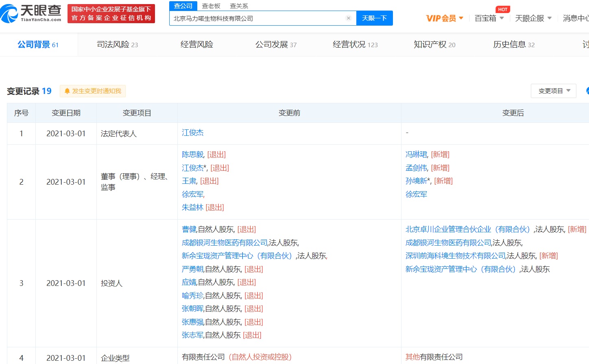Open the red government fund banner
Image resolution: width=589 pixels, height=364 pixels.
click(x=111, y=13)
